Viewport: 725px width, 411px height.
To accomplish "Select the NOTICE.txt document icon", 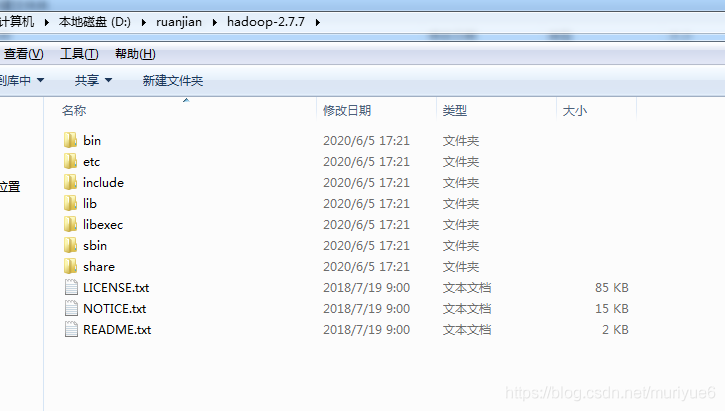I will pyautogui.click(x=71, y=308).
